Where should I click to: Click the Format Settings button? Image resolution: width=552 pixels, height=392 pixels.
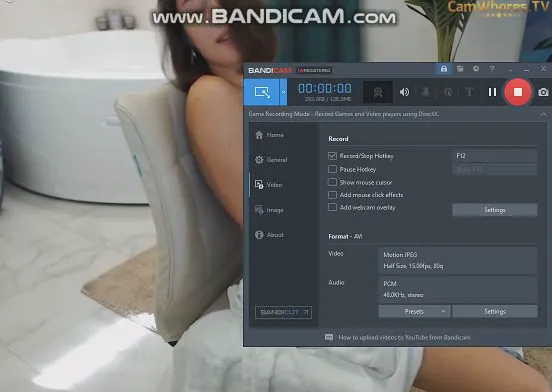[x=495, y=311]
